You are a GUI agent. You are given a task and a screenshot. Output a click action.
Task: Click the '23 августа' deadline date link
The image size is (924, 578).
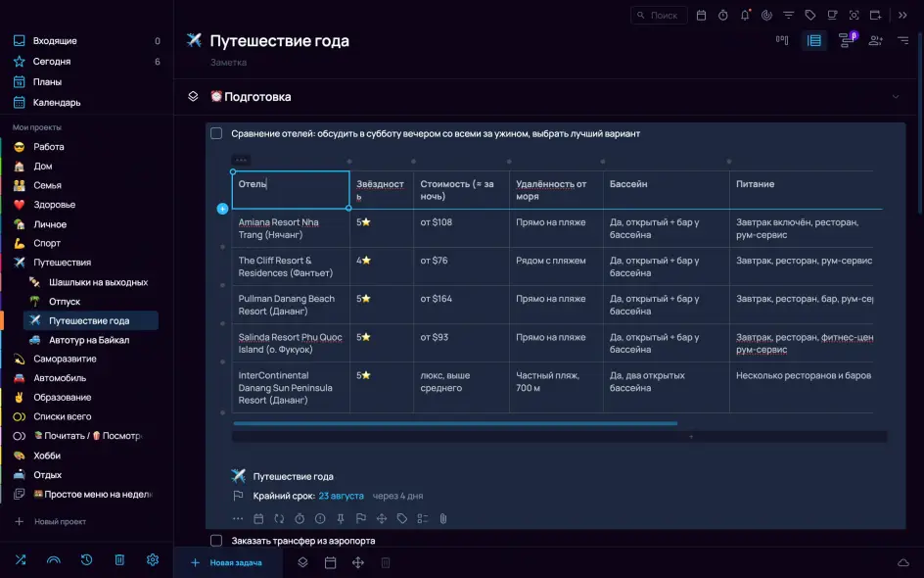341,496
